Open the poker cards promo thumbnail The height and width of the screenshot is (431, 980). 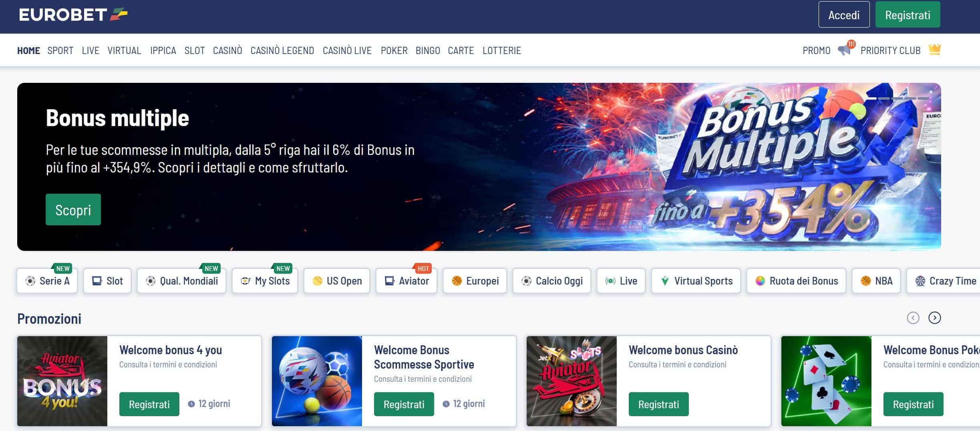click(827, 381)
